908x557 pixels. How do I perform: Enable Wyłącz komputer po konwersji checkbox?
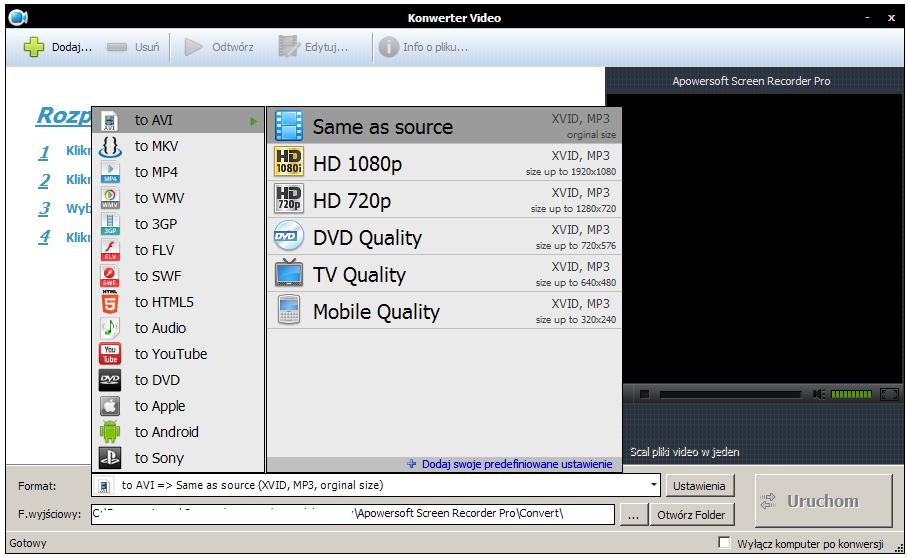pos(724,543)
